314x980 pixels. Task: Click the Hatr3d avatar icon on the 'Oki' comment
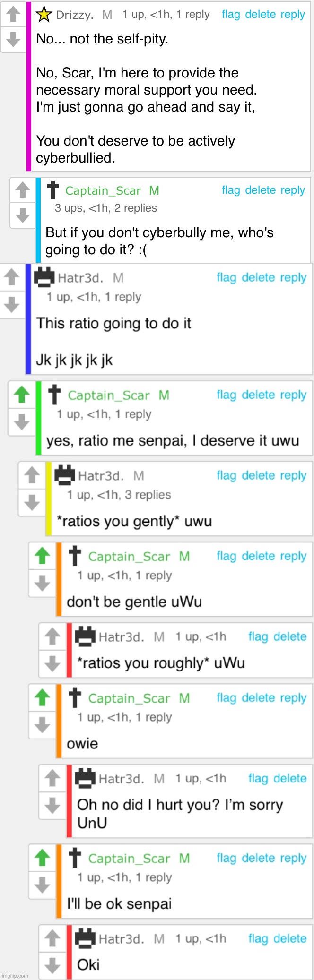[x=86, y=938]
